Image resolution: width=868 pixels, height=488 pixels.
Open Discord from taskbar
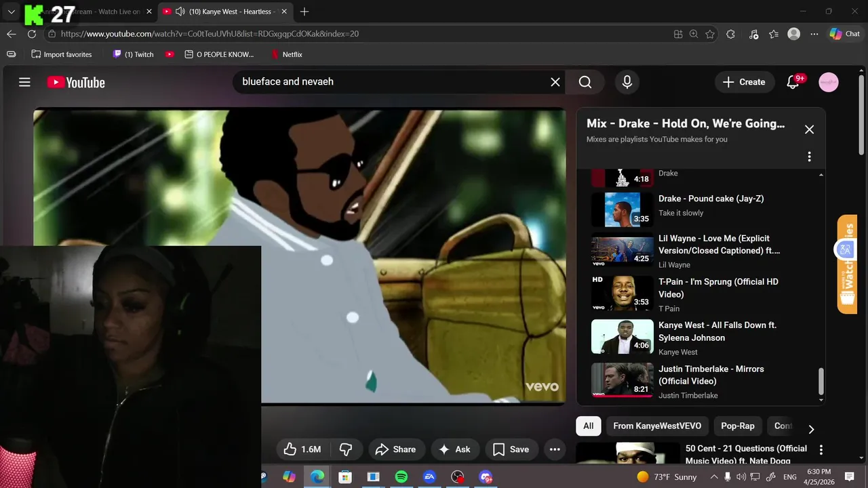486,477
